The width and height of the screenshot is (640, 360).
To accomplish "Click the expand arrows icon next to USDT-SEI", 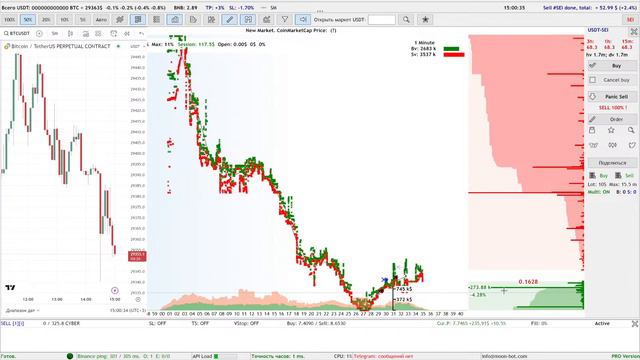I will (634, 31).
